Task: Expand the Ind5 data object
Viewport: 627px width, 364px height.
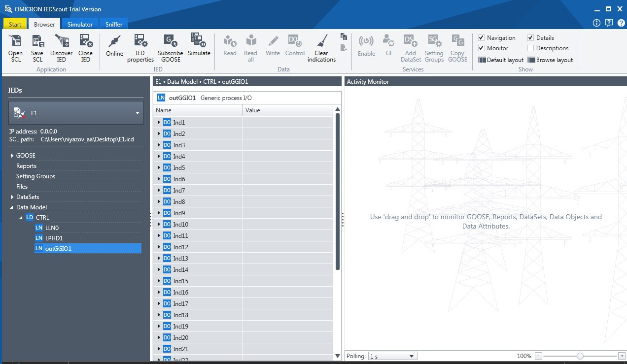Action: 159,167
